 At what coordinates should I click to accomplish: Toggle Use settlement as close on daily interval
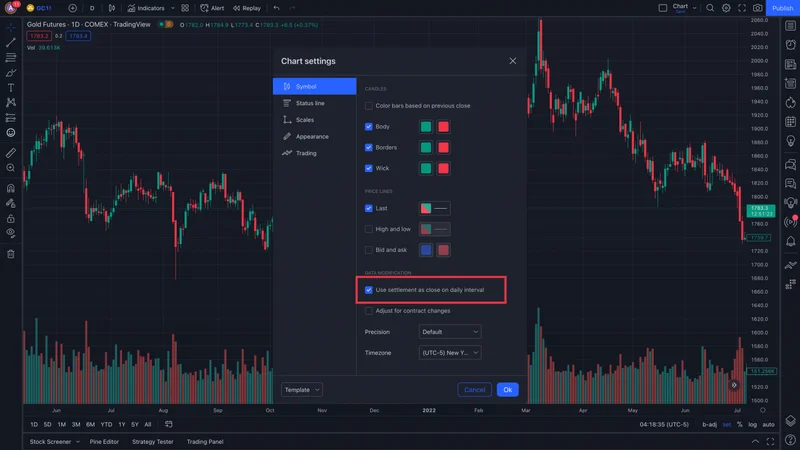[368, 290]
